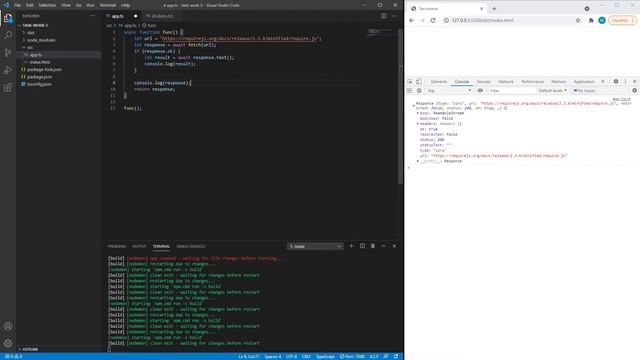Open console settings gear icon

click(x=634, y=91)
